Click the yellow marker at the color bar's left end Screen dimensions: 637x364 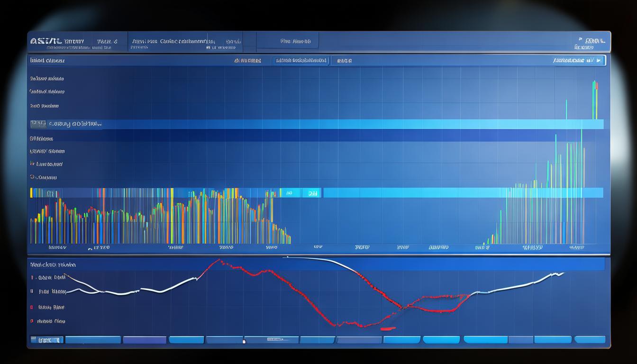coord(32,192)
